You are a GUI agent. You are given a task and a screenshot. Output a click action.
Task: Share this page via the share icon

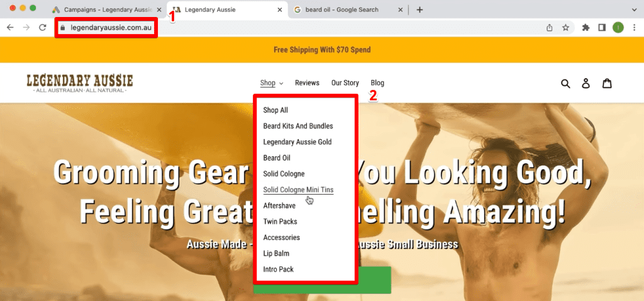point(550,28)
